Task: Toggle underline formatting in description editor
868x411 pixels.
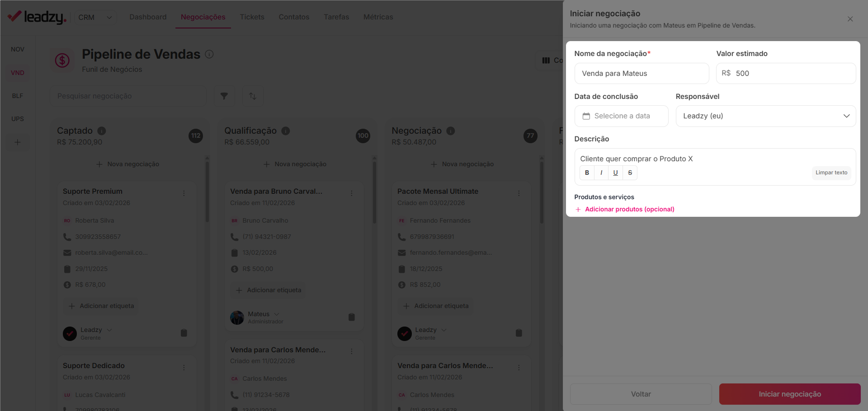Action: 615,173
